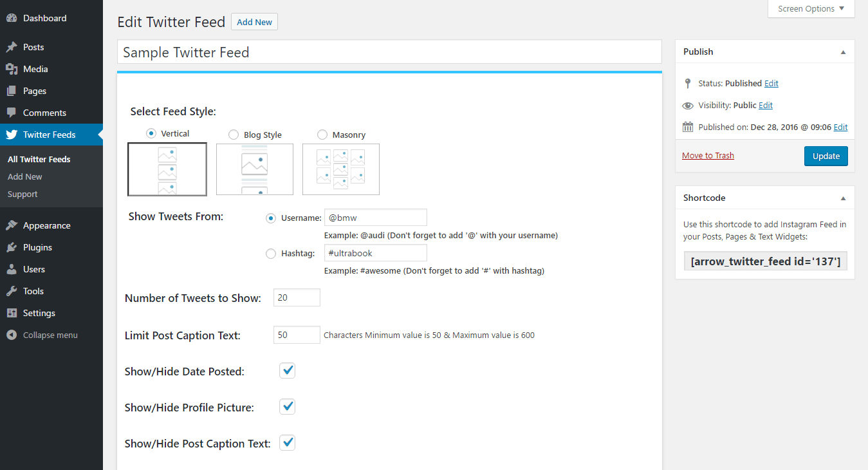The image size is (868, 470).
Task: Click the Twitter Feeds menu label
Action: 50,135
